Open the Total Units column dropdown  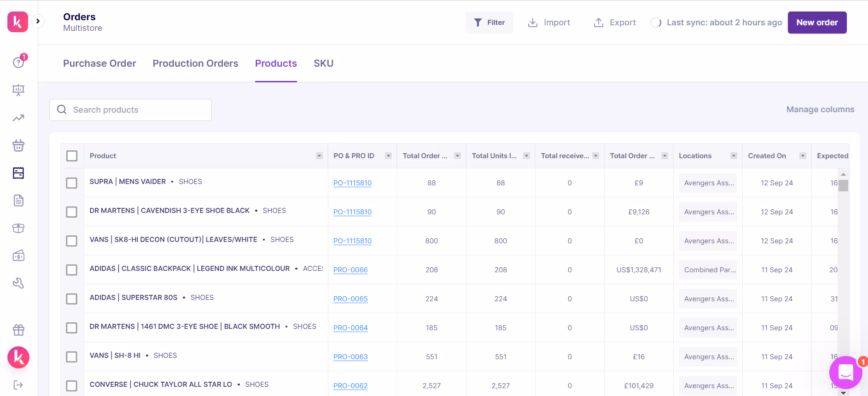click(526, 156)
